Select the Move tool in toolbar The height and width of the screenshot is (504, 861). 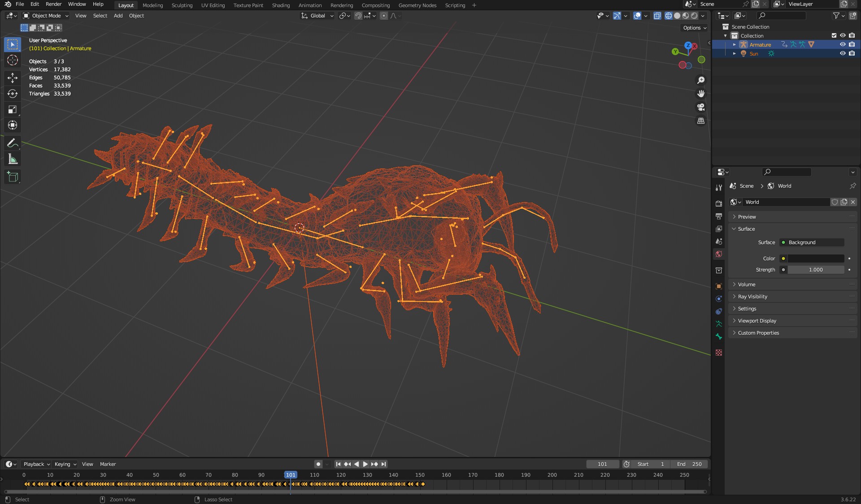13,78
